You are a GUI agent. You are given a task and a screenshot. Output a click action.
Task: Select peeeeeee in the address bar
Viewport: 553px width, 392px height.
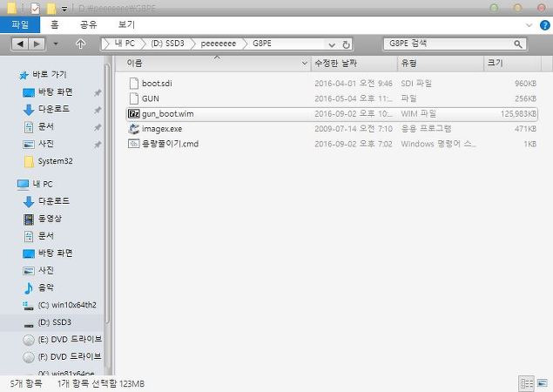tap(219, 44)
